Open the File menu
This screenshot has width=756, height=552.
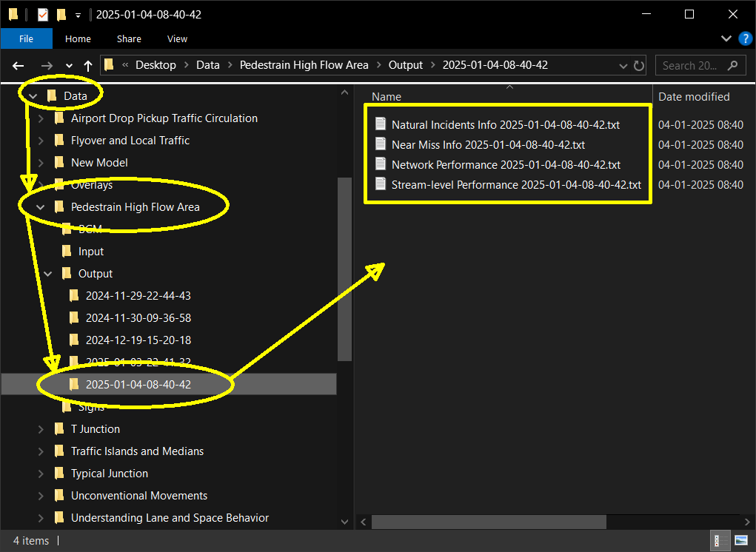[26, 38]
